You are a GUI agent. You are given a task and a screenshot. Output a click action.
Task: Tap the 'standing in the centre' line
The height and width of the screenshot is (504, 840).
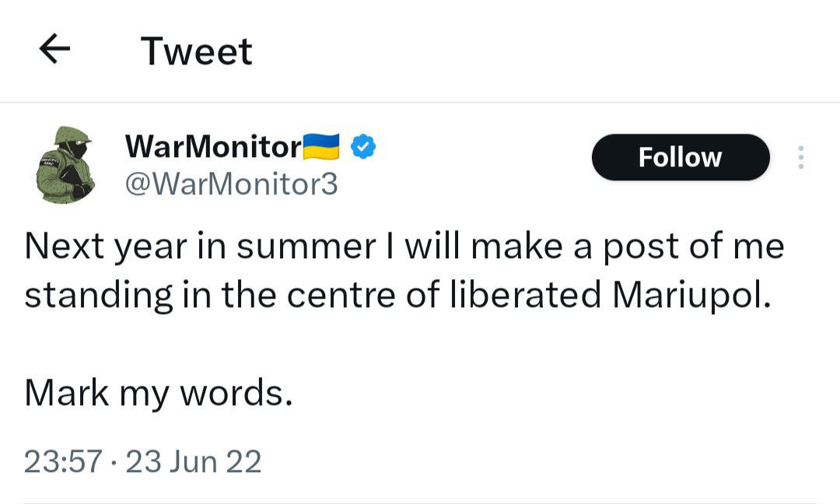(398, 295)
